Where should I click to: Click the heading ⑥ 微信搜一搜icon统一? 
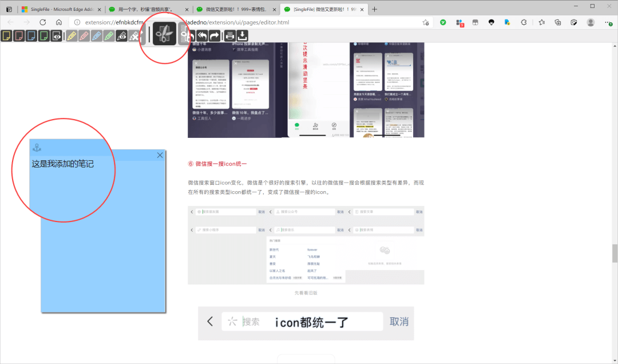pos(217,164)
